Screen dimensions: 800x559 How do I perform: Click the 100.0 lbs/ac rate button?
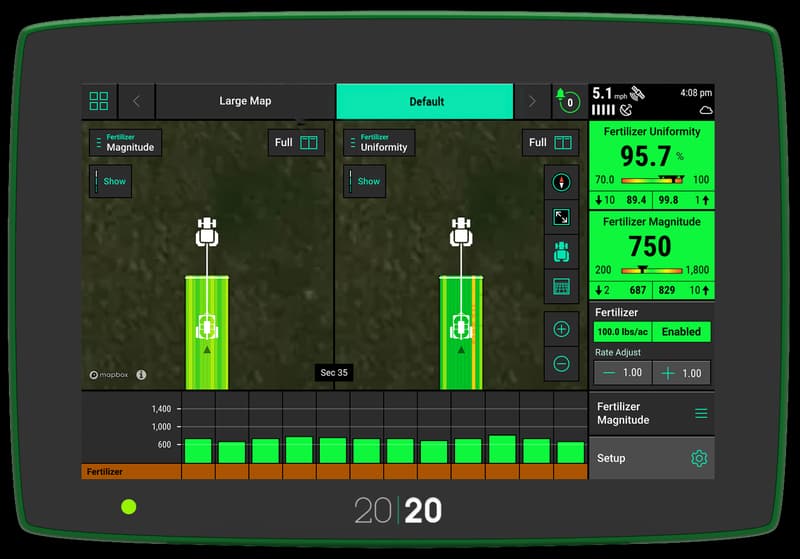(x=622, y=332)
